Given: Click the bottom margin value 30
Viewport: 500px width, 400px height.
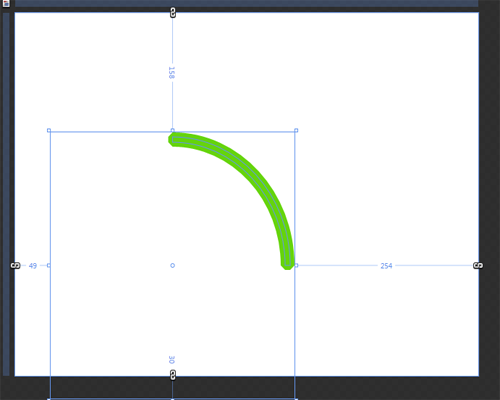Looking at the screenshot, I should pos(171,360).
